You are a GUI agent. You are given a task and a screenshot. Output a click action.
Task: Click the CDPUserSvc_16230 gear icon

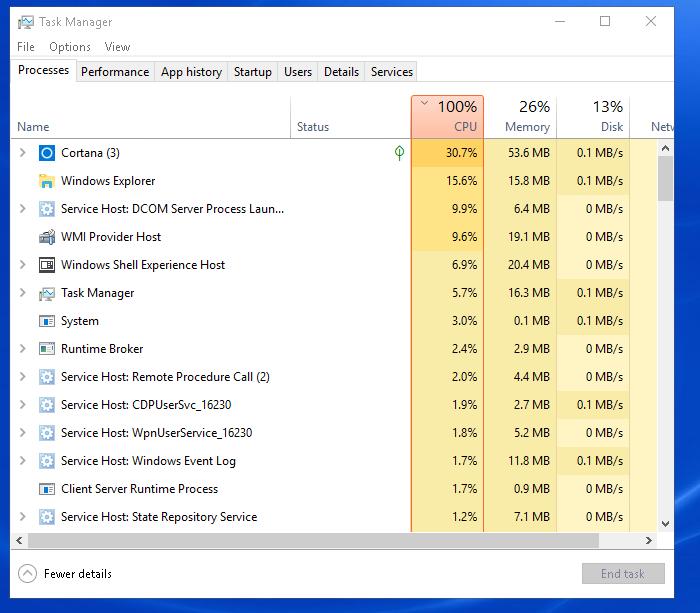tap(47, 405)
